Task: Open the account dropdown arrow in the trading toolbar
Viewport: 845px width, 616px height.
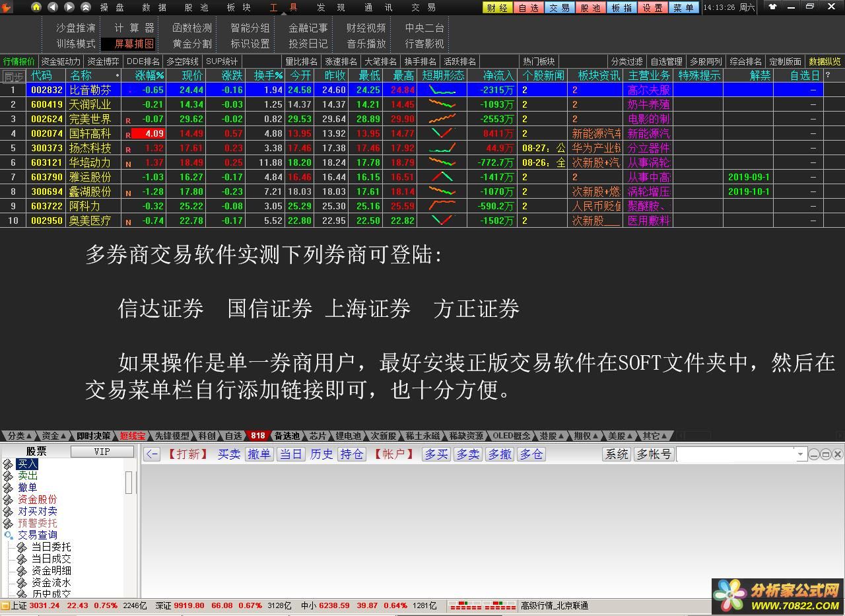Action: [x=800, y=454]
